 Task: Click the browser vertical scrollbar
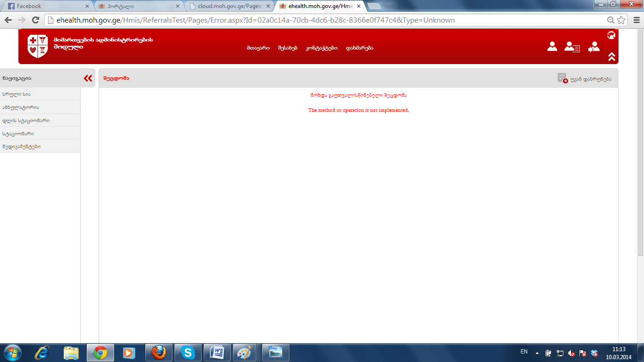coord(640,141)
